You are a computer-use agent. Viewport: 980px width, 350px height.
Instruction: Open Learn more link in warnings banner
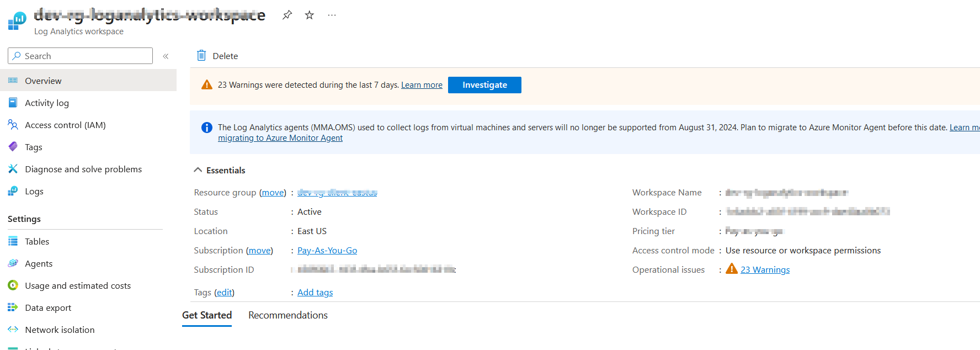coord(422,85)
